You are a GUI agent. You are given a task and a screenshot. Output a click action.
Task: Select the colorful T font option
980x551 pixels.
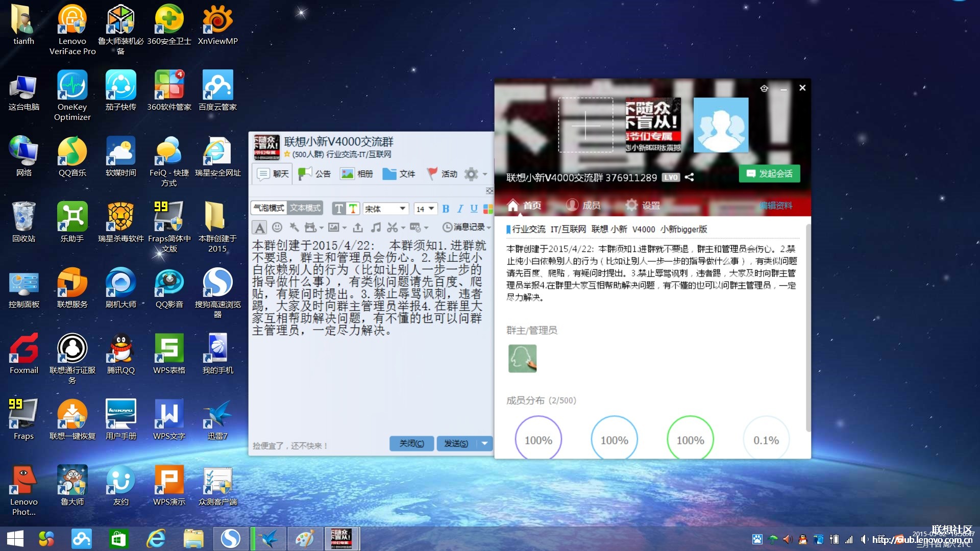pyautogui.click(x=353, y=209)
